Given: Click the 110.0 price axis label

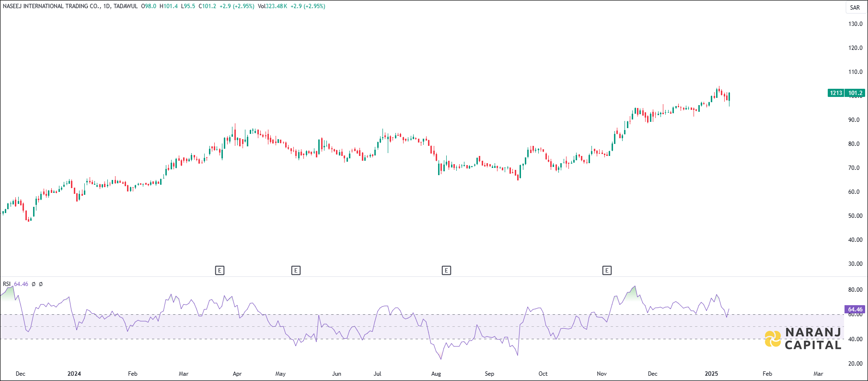Looking at the screenshot, I should pyautogui.click(x=855, y=72).
